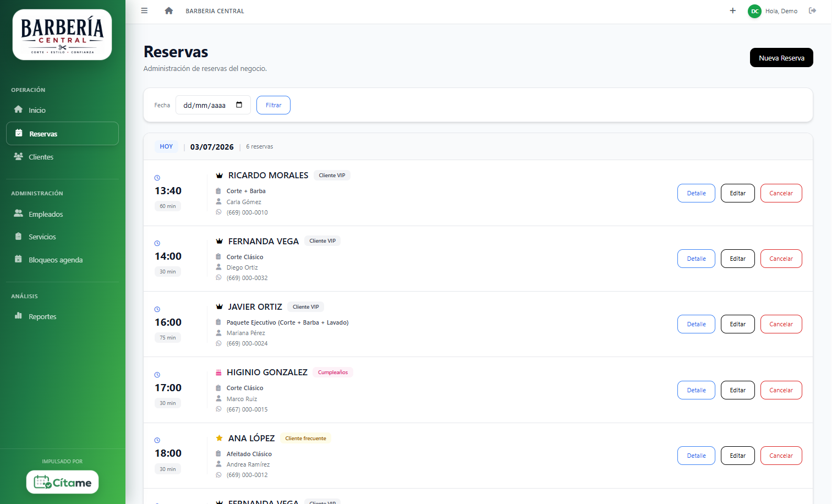The height and width of the screenshot is (504, 832).
Task: Open Detalle for Higinio Gonzalez reservation
Action: click(696, 390)
